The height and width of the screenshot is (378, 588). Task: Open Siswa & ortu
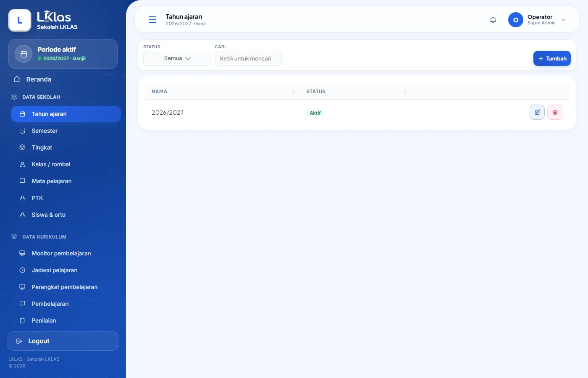tap(66, 215)
